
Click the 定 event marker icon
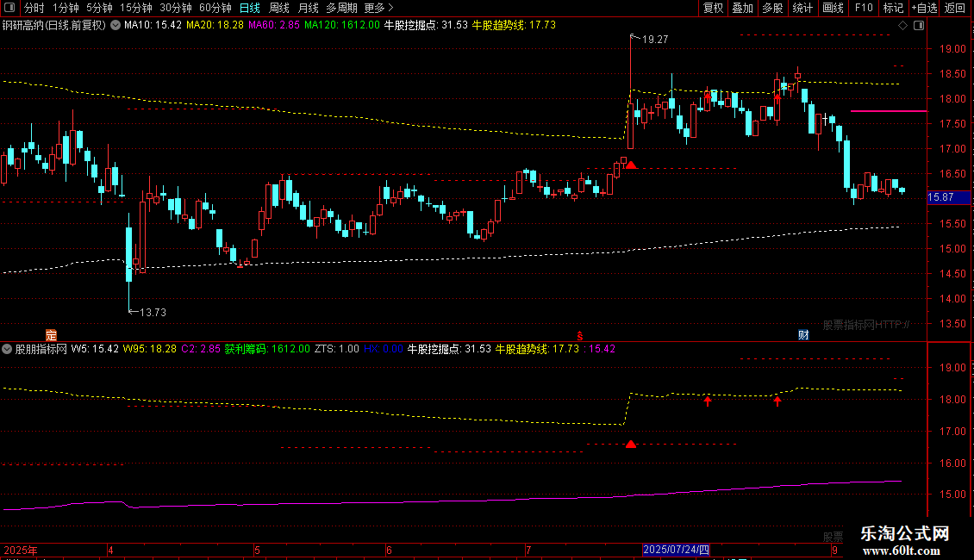pyautogui.click(x=51, y=335)
